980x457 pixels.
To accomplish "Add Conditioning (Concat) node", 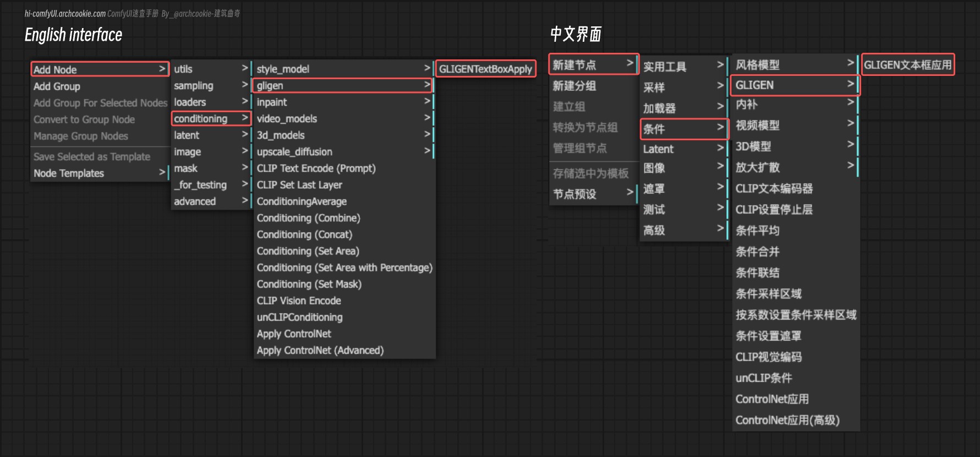I will point(344,234).
